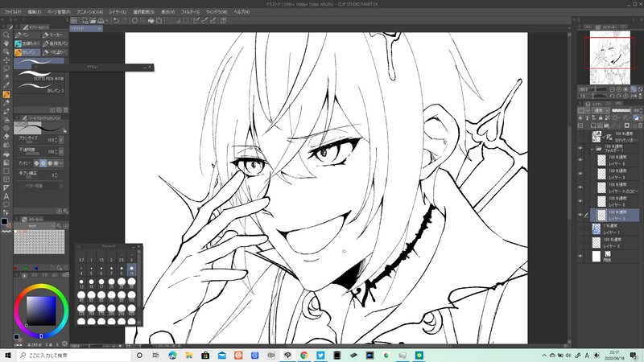The width and height of the screenshot is (644, 362).
Task: Open the 編集 menu
Action: coord(35,12)
